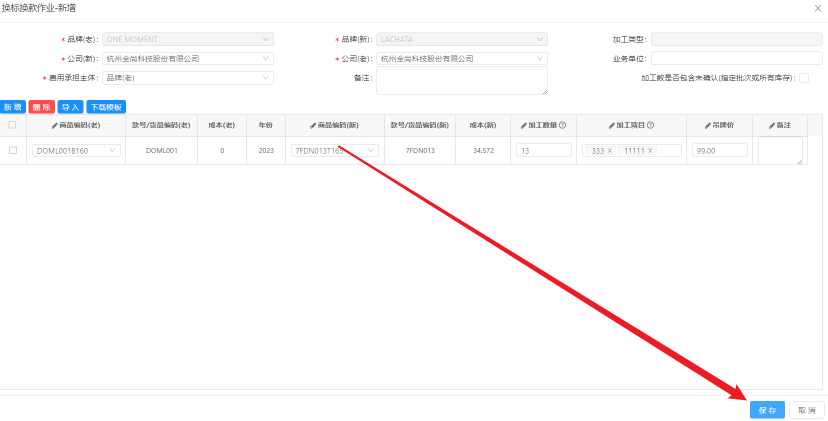Click the 商品编码(老) column header

click(x=76, y=125)
